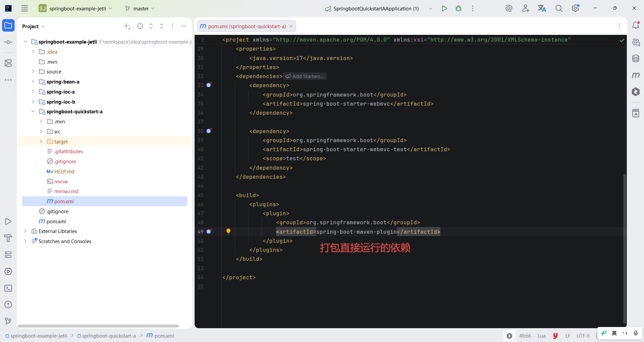This screenshot has width=644, height=342.
Task: Expand all items in Project tree
Action: pos(151,26)
